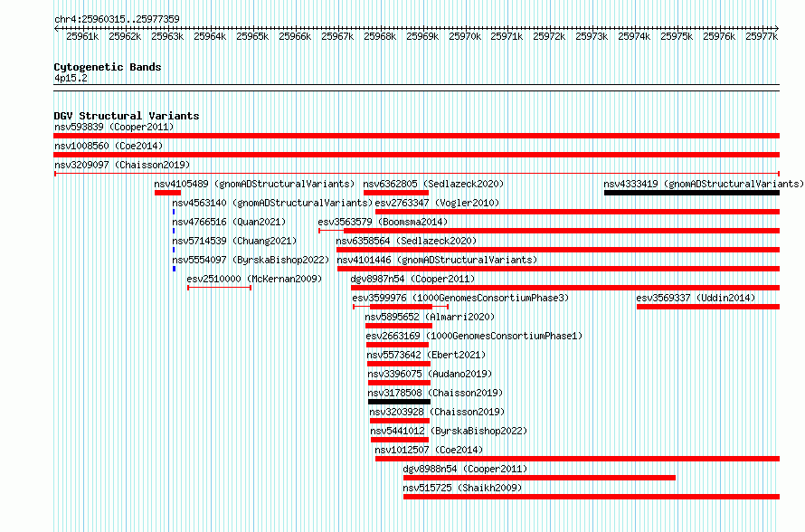Viewport: 805px width, 532px height.
Task: Select nsv5554097 (ByrskaBishop2022) label
Action: pyautogui.click(x=251, y=260)
